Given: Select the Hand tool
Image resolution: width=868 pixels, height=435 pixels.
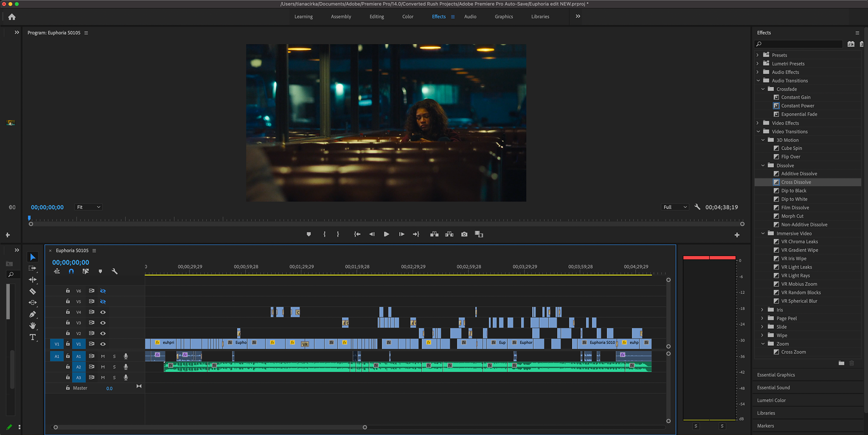Looking at the screenshot, I should click(33, 326).
